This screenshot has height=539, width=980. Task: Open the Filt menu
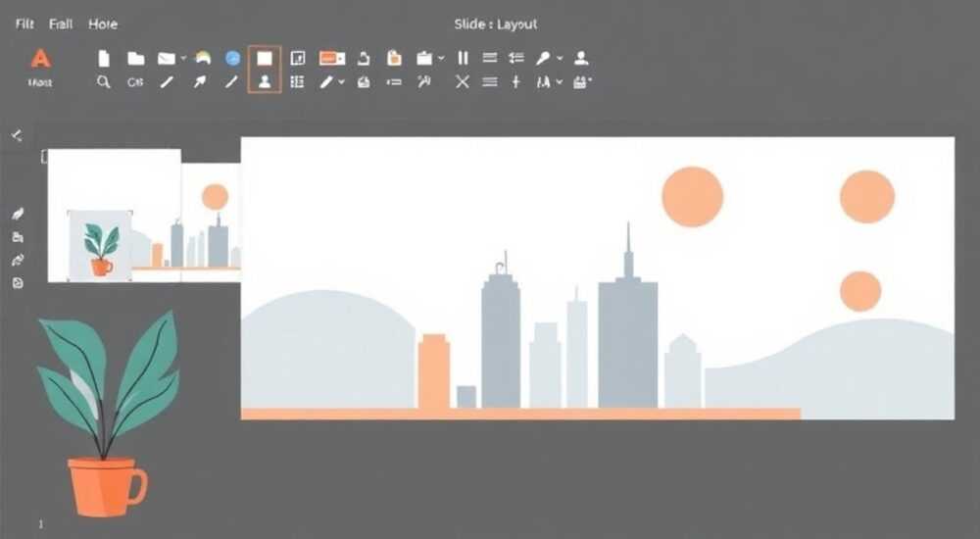point(24,24)
